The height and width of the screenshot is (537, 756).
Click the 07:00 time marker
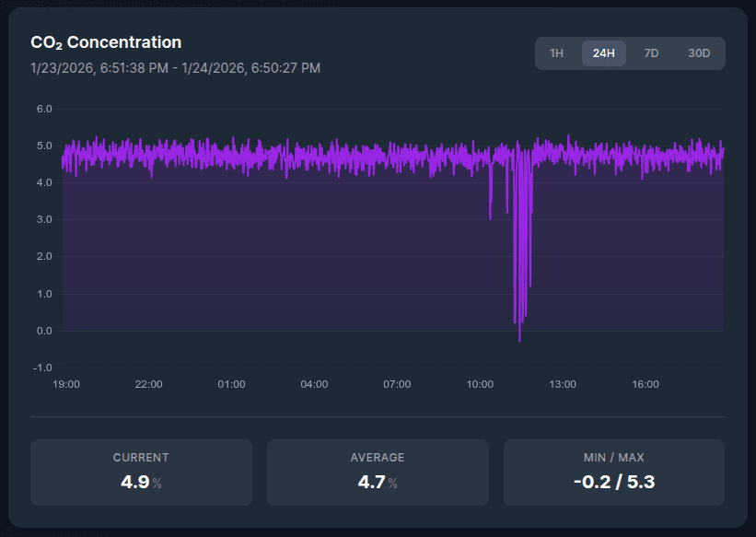click(x=397, y=384)
